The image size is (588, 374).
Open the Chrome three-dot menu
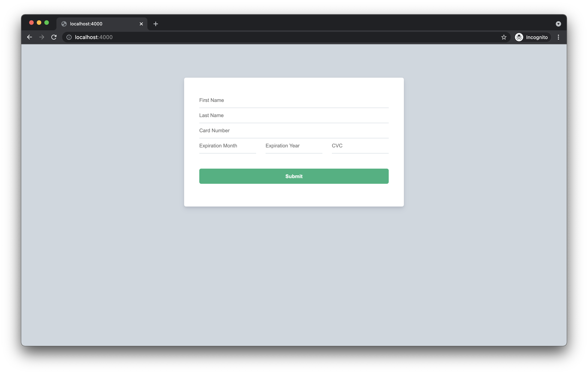(558, 37)
